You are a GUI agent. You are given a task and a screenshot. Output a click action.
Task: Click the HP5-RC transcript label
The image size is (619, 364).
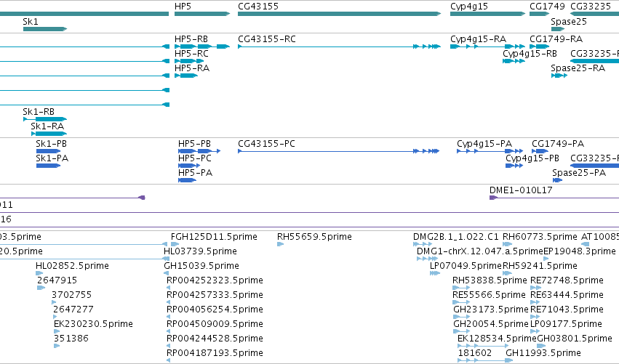point(191,54)
